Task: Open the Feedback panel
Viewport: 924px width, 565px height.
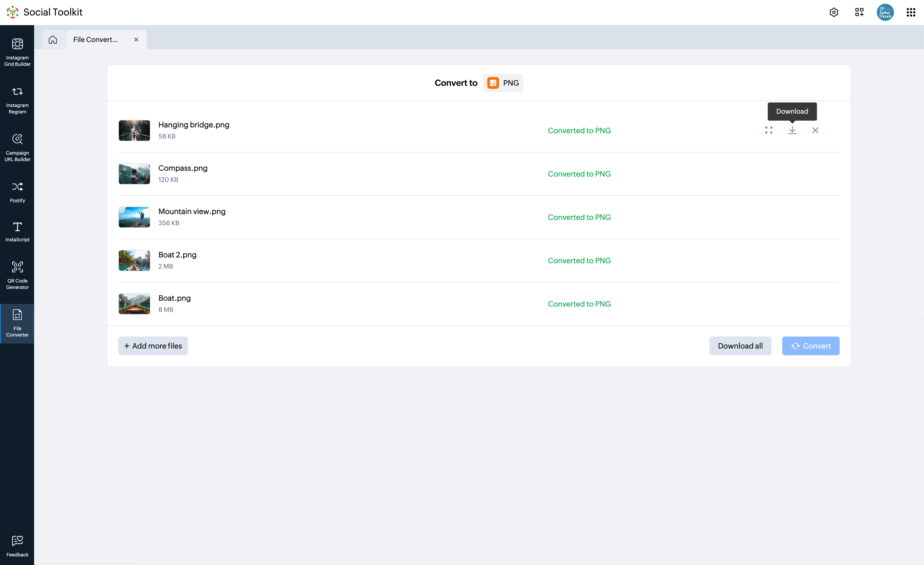Action: click(17, 546)
